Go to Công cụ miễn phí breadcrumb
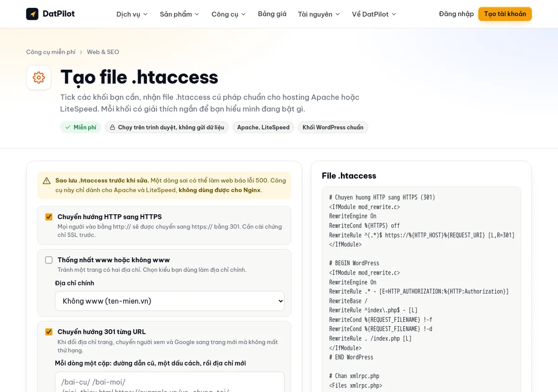This screenshot has width=558, height=392. click(x=51, y=52)
